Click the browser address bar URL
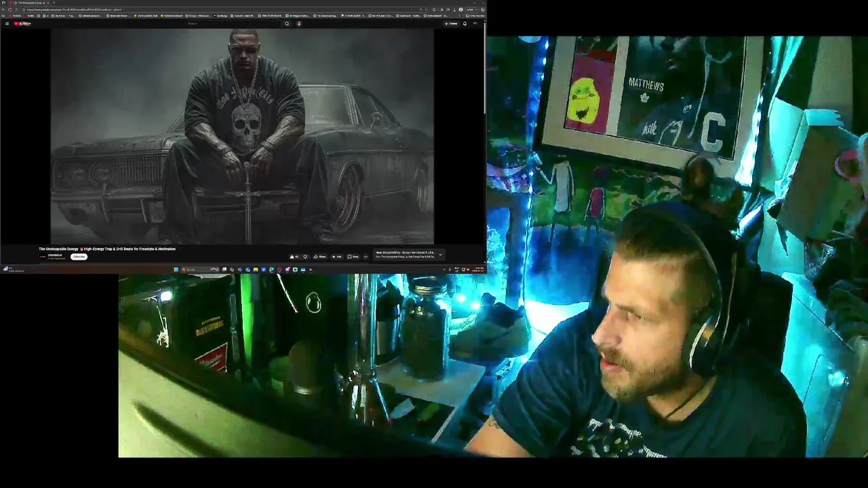Screen dimensions: 868x488 [75, 9]
